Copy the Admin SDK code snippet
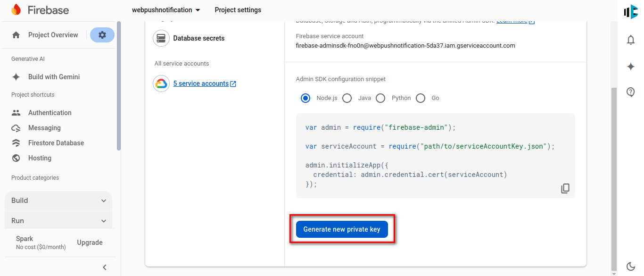 point(565,188)
